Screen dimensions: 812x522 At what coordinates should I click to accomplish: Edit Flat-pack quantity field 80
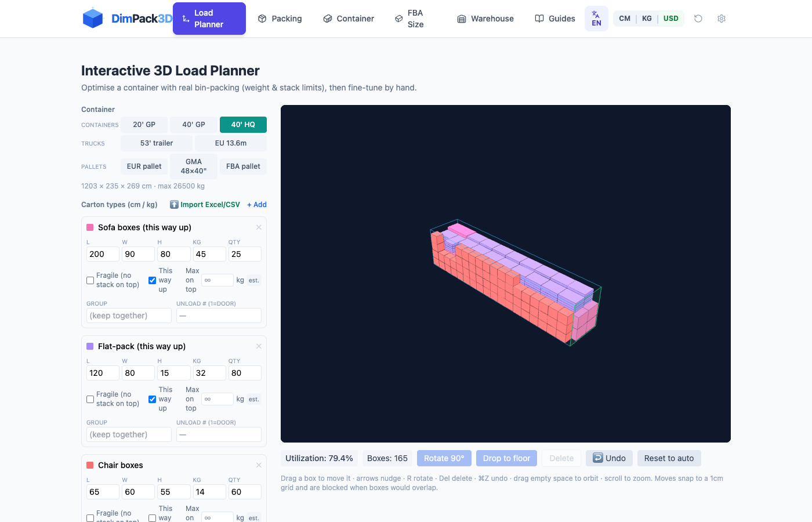[245, 373]
